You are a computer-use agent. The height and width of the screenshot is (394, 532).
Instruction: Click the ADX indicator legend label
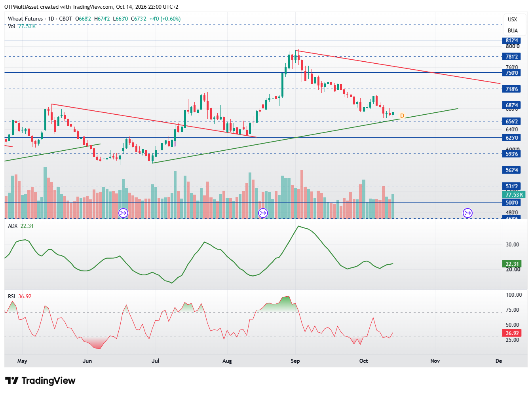[13, 226]
